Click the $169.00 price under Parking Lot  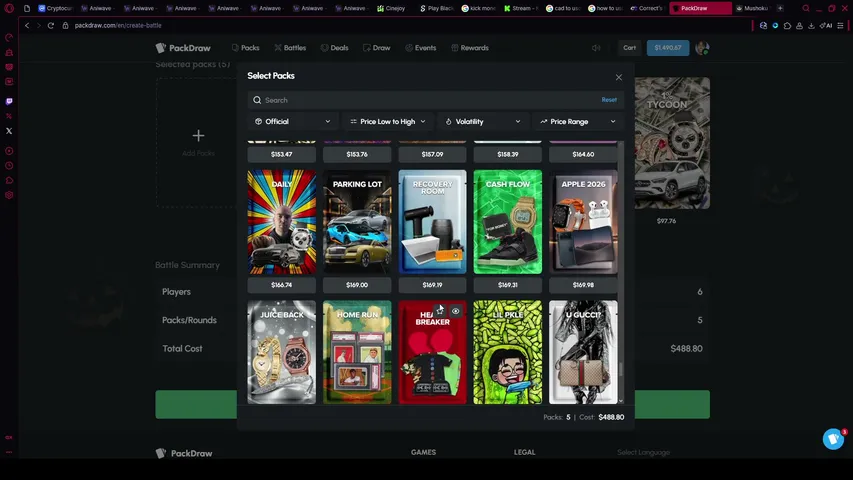tap(357, 285)
